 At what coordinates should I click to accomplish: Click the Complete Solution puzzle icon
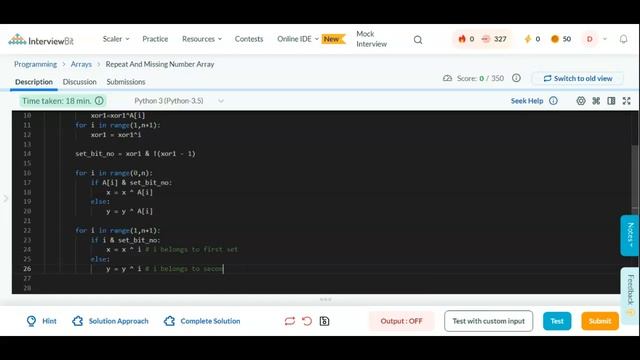click(x=169, y=321)
